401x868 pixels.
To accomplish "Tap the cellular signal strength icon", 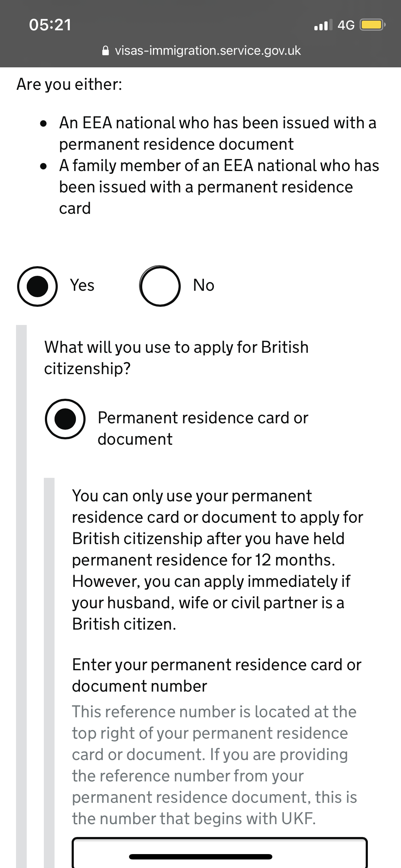I will pos(323,25).
